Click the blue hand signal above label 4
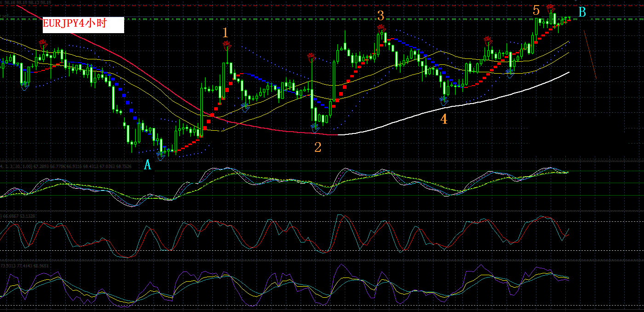Image resolution: width=644 pixels, height=312 pixels. click(x=444, y=101)
